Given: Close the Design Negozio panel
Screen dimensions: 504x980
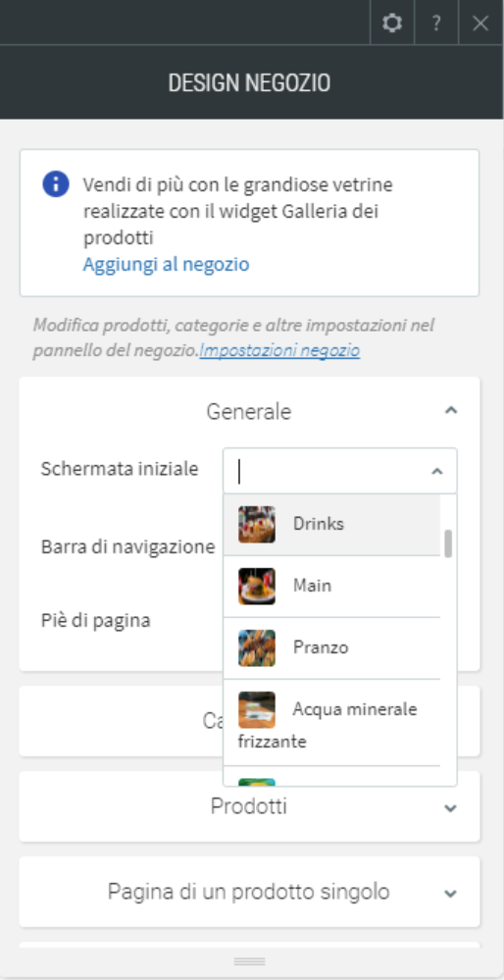Looking at the screenshot, I should [x=480, y=24].
